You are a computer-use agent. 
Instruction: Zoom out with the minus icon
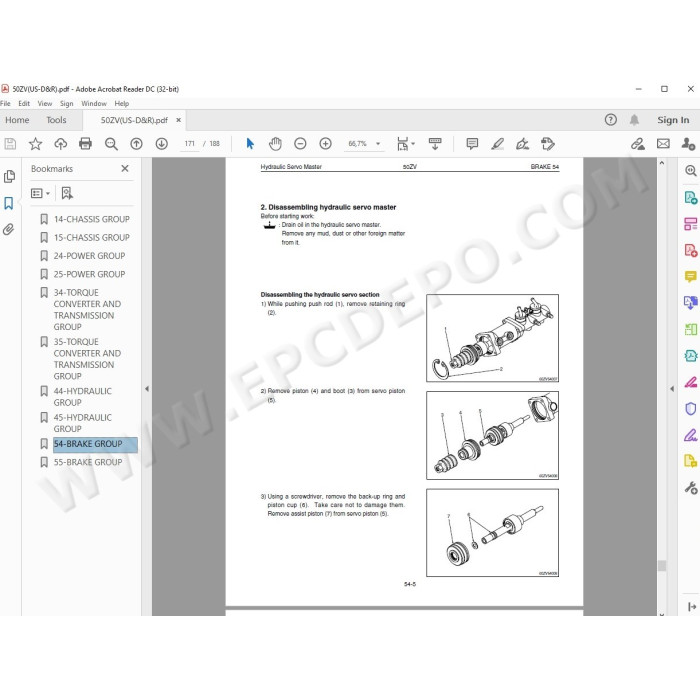click(x=300, y=144)
